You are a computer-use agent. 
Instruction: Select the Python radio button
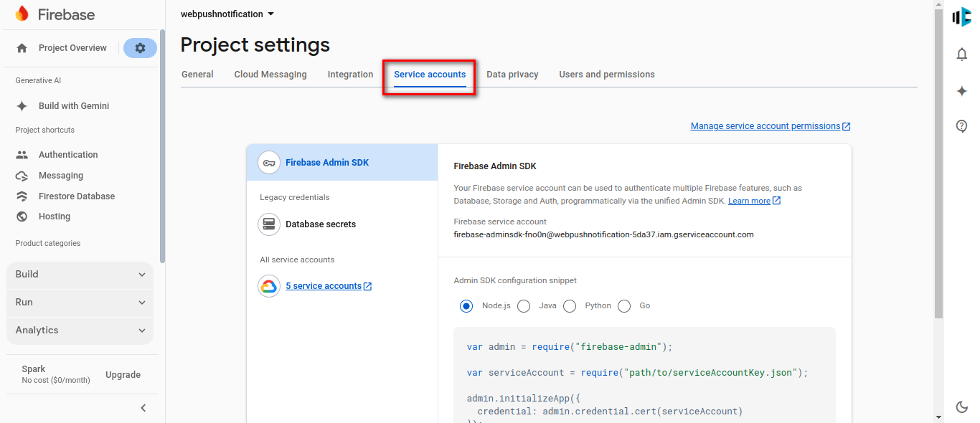570,306
